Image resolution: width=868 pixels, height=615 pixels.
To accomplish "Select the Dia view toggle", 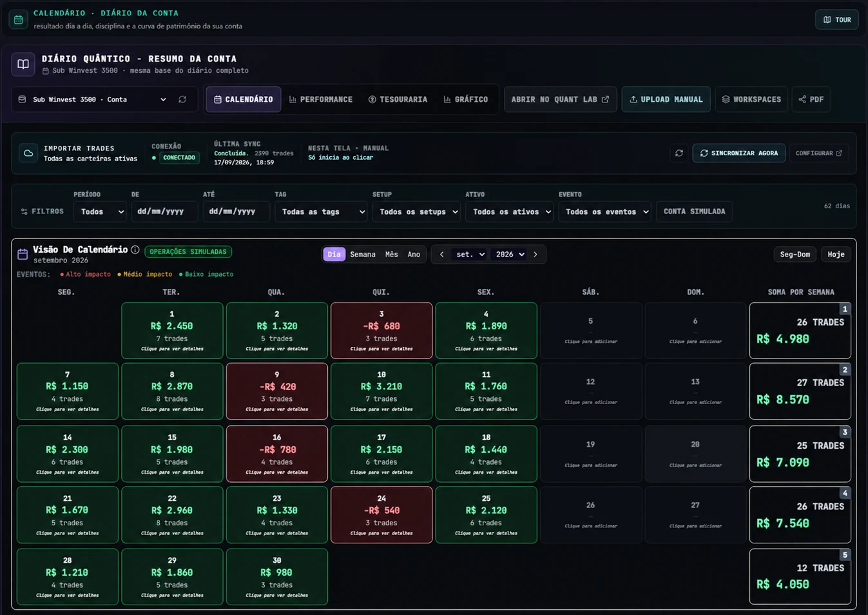I will click(x=334, y=255).
